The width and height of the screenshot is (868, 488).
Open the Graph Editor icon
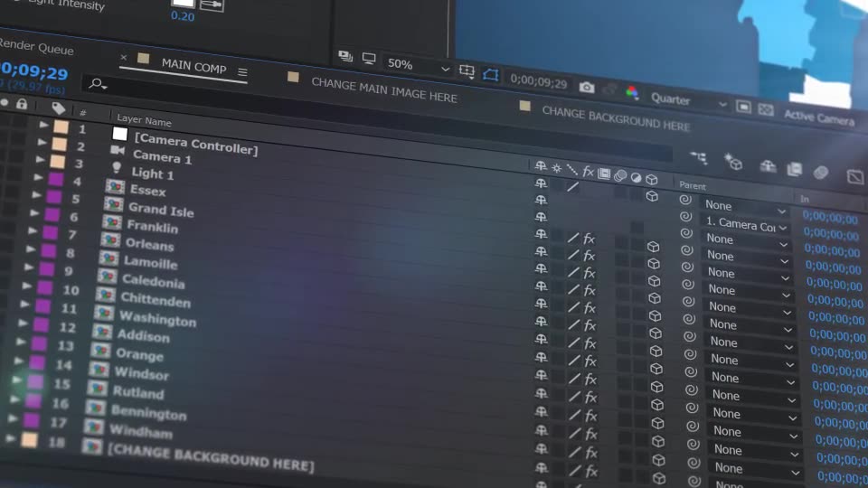click(855, 176)
